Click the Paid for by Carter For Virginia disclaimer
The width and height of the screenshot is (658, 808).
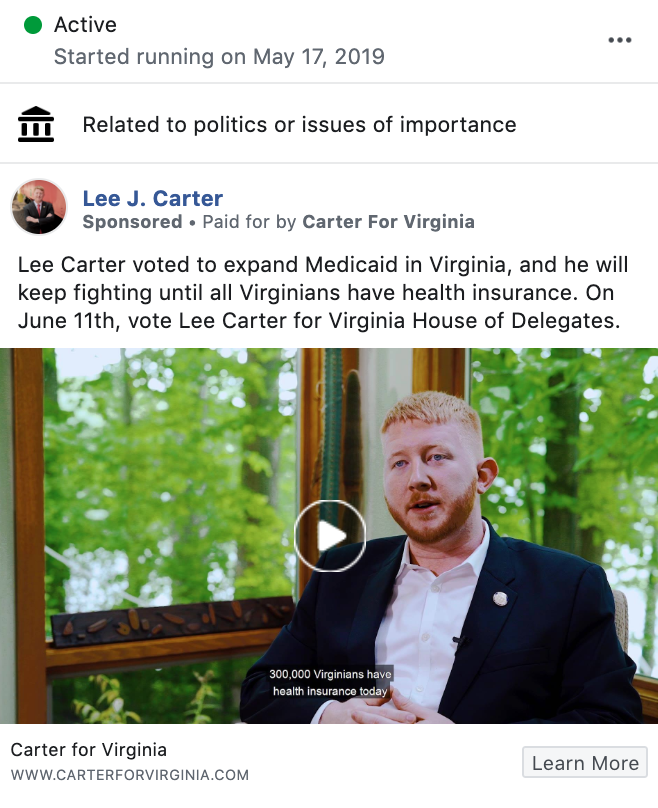(339, 222)
